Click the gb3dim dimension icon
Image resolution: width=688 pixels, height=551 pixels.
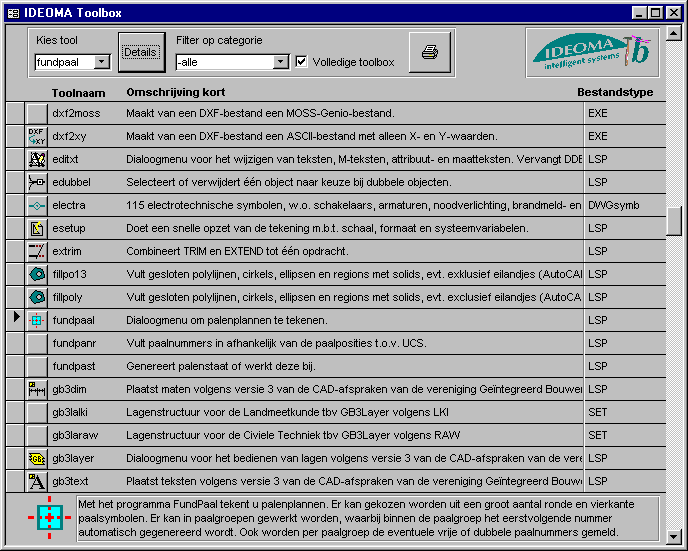click(37, 389)
